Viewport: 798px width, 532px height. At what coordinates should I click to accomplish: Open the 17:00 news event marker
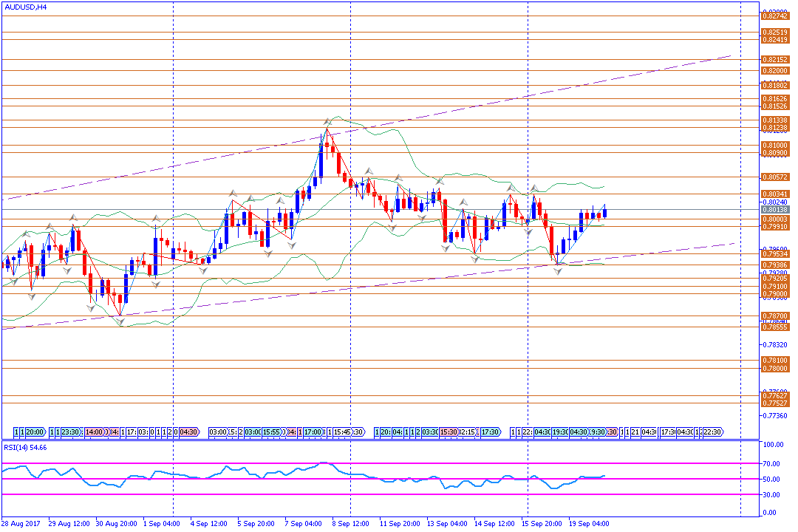[x=313, y=432]
